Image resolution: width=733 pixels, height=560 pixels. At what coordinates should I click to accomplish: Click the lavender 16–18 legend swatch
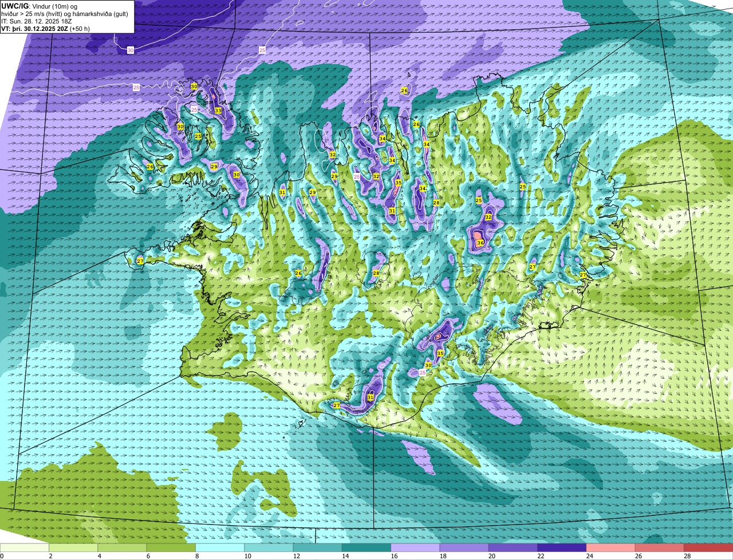tap(415, 547)
